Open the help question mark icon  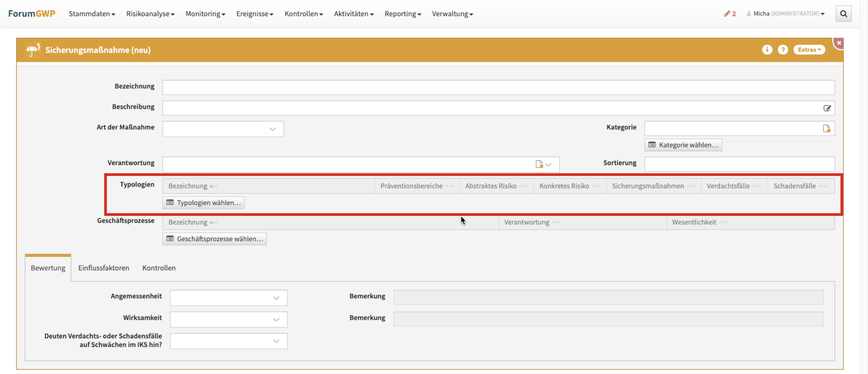click(x=782, y=50)
